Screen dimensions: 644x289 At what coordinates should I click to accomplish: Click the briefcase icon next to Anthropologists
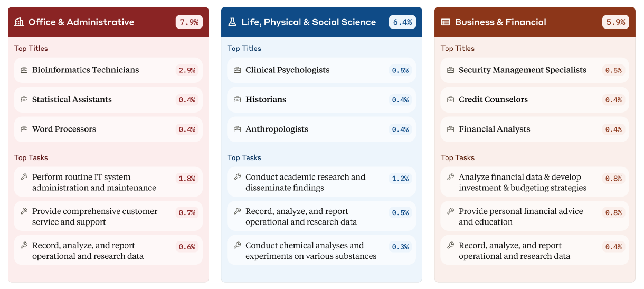[238, 129]
